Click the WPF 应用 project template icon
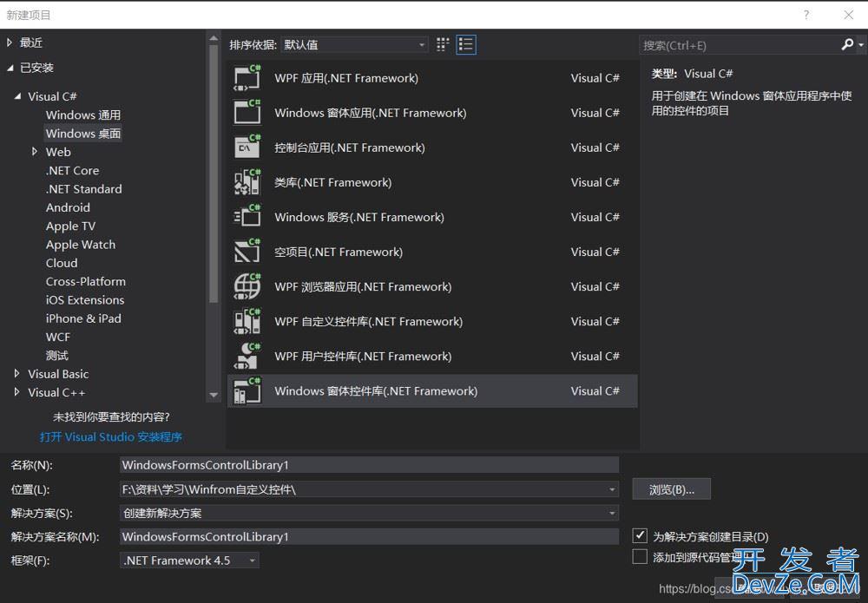 [x=247, y=78]
